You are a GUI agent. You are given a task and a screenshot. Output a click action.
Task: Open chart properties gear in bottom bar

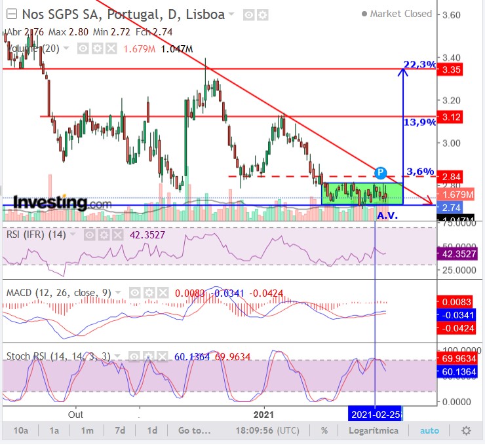[x=466, y=430]
